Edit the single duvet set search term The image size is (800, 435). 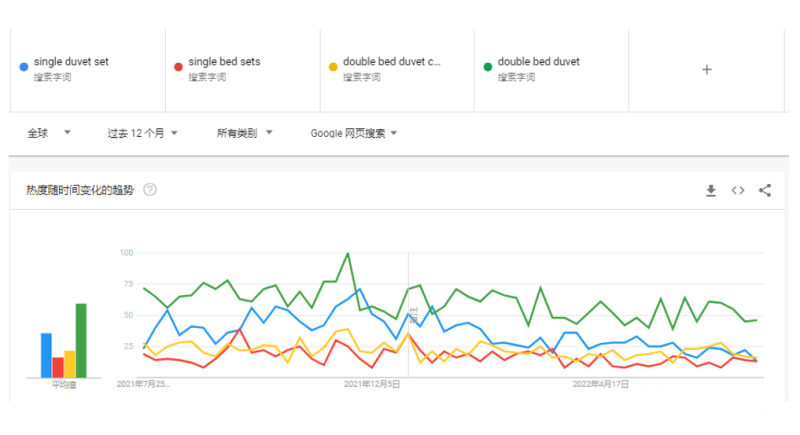point(71,62)
